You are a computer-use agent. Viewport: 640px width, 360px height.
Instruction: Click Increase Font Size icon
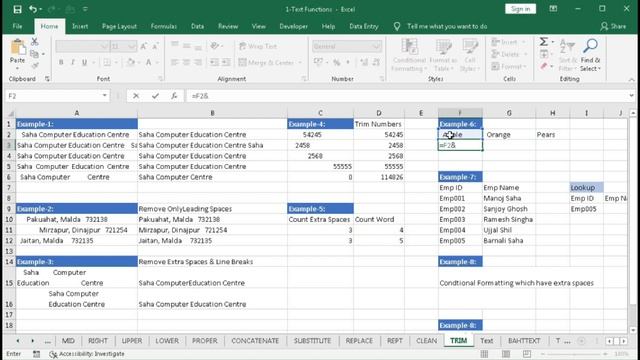tap(144, 47)
